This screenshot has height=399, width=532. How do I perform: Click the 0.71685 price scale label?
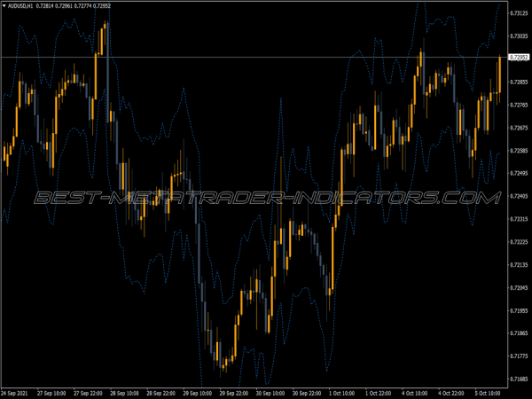[519, 379]
